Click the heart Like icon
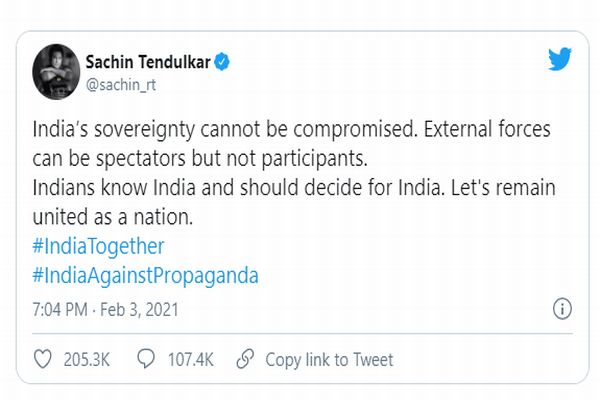Viewport: 600px width, 400px height. point(44,359)
